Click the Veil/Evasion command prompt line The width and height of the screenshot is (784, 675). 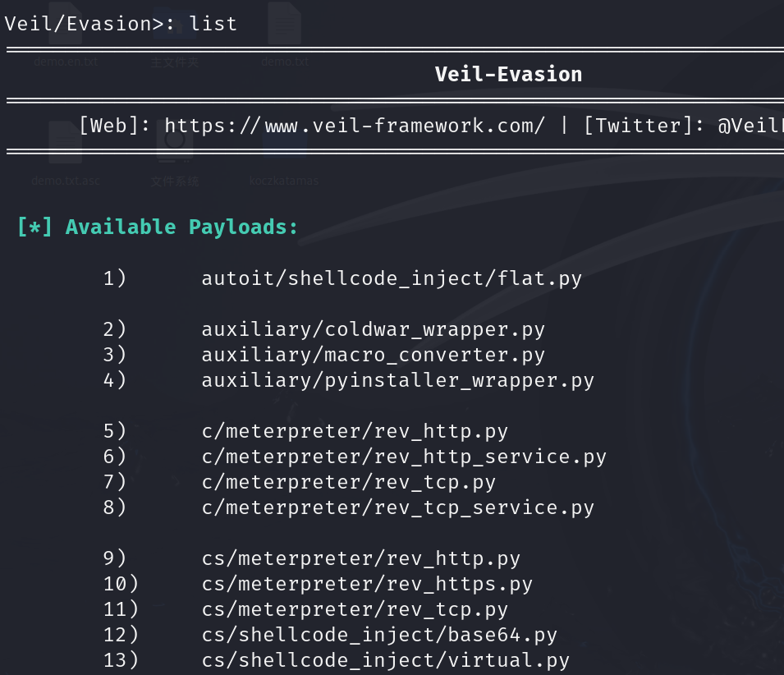[x=121, y=24]
